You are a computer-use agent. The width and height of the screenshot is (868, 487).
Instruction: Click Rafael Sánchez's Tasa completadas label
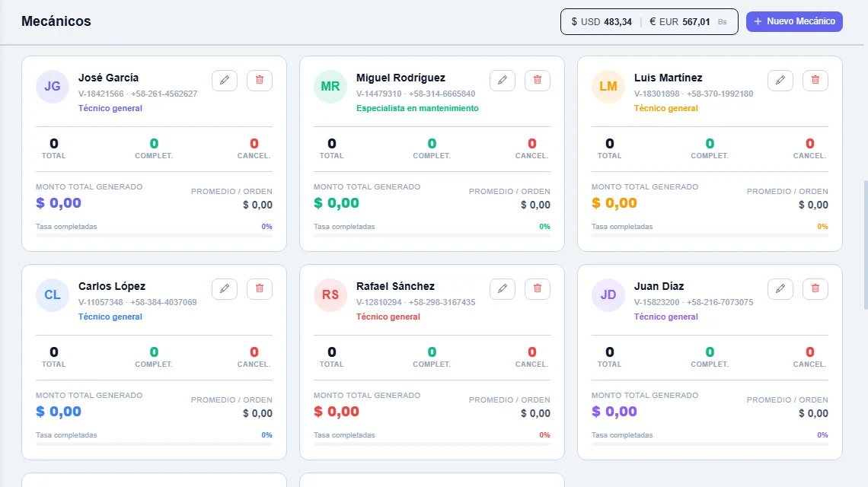click(x=344, y=435)
